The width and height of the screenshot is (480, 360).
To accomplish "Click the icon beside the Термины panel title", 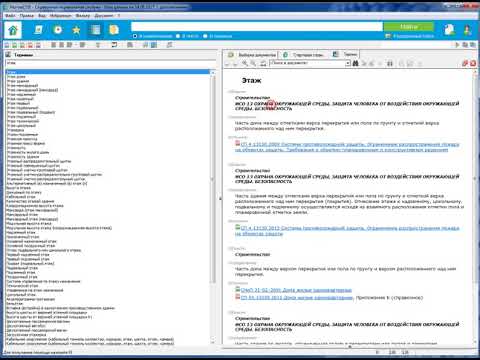I will 8,55.
